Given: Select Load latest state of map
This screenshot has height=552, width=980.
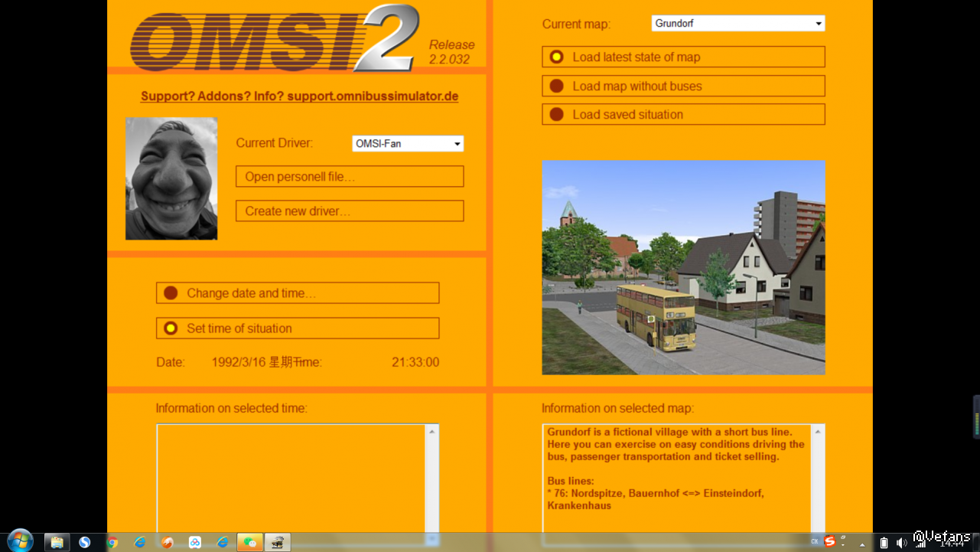Looking at the screenshot, I should [683, 57].
